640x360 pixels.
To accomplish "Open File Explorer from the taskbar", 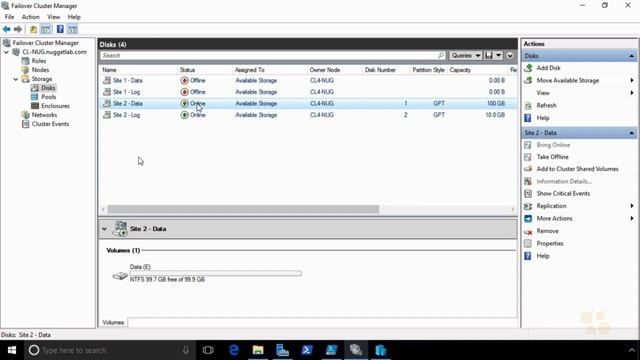I will (x=258, y=350).
